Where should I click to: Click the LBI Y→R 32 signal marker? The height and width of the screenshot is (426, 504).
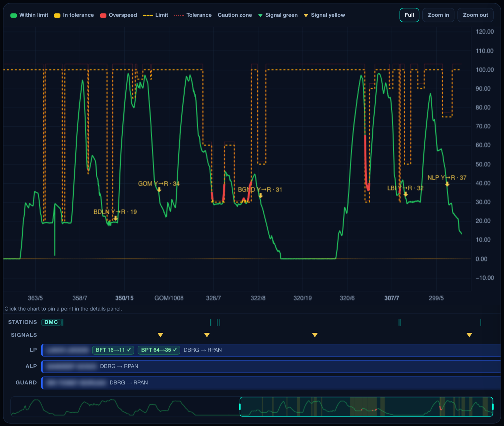tap(405, 194)
